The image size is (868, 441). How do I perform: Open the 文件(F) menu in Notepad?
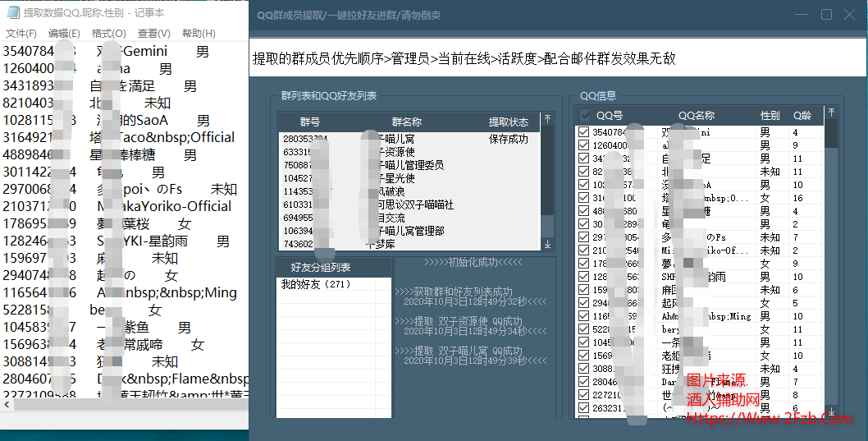[x=21, y=34]
